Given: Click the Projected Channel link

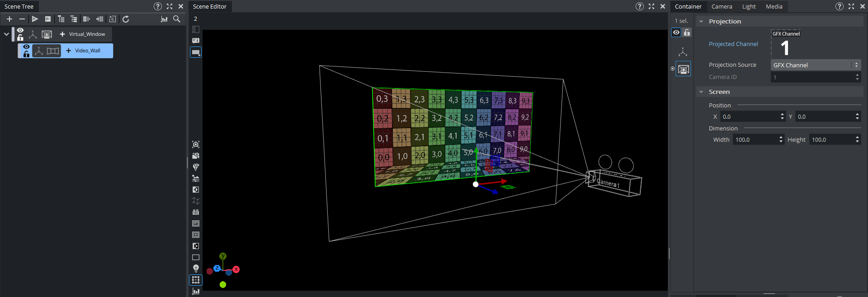Looking at the screenshot, I should (x=733, y=44).
